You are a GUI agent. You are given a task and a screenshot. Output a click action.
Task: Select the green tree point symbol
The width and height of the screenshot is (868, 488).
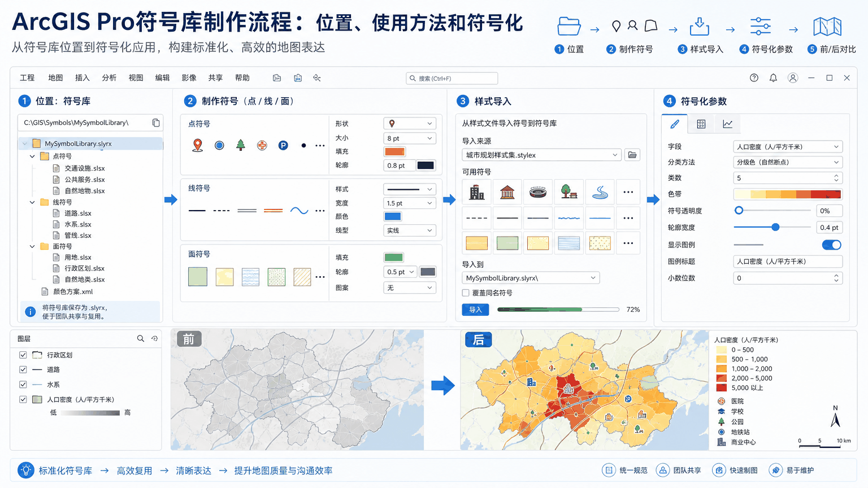point(241,145)
